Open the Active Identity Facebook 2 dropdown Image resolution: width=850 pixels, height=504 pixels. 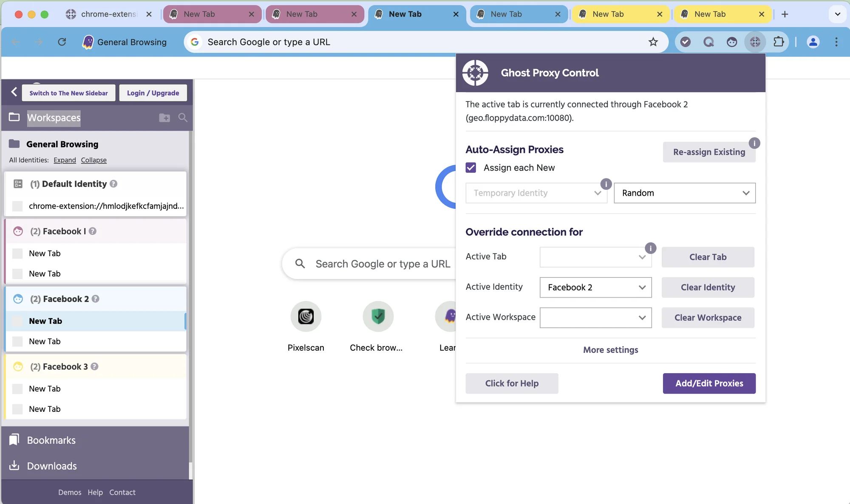[x=595, y=287]
